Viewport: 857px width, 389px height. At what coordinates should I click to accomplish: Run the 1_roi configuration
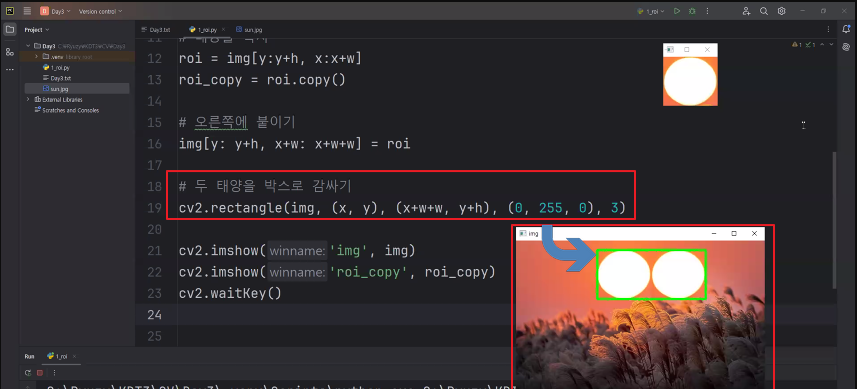pyautogui.click(x=677, y=11)
